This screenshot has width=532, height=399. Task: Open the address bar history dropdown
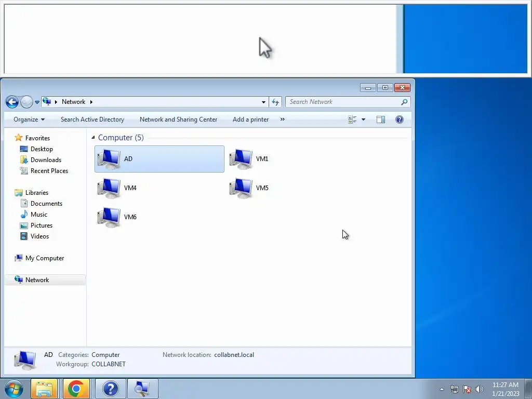263,102
